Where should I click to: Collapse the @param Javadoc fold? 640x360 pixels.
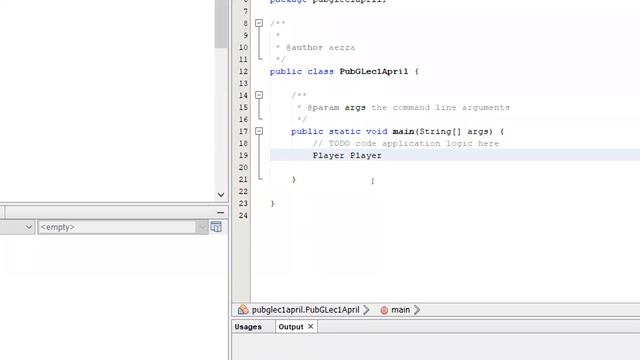coord(259,95)
